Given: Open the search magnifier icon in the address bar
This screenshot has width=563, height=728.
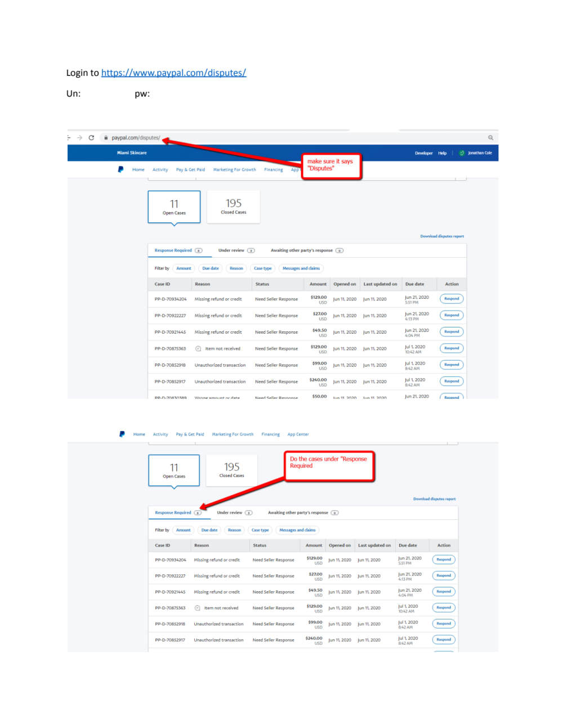Looking at the screenshot, I should pyautogui.click(x=490, y=137).
